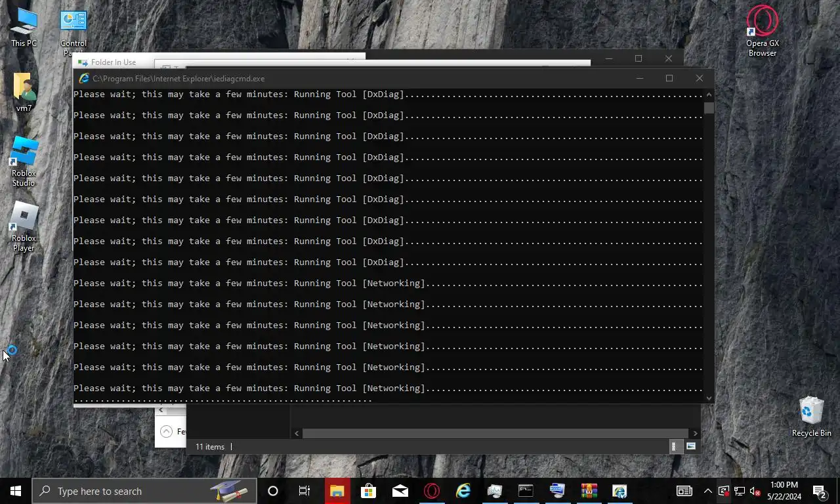Open the notification center with 2 alerts
This screenshot has width=840, height=504.
pyautogui.click(x=819, y=491)
